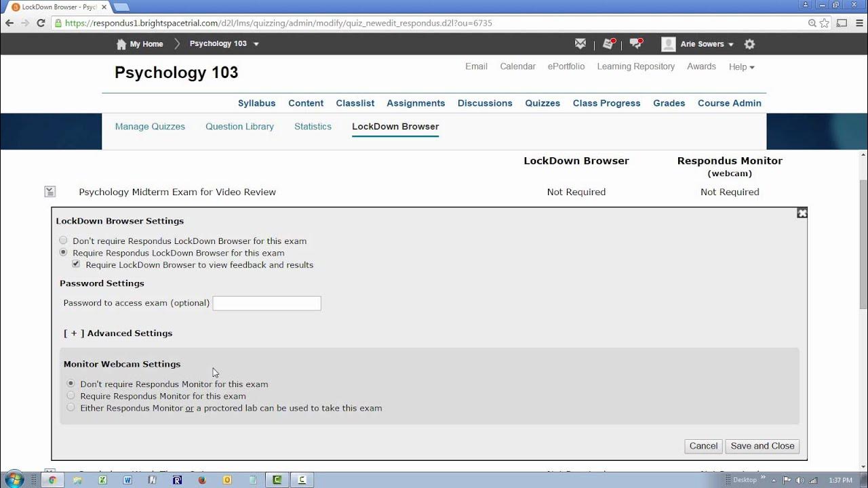Toggle Require LockDown Browser to view feedback
Viewport: 868px width, 488px height.
click(x=76, y=264)
